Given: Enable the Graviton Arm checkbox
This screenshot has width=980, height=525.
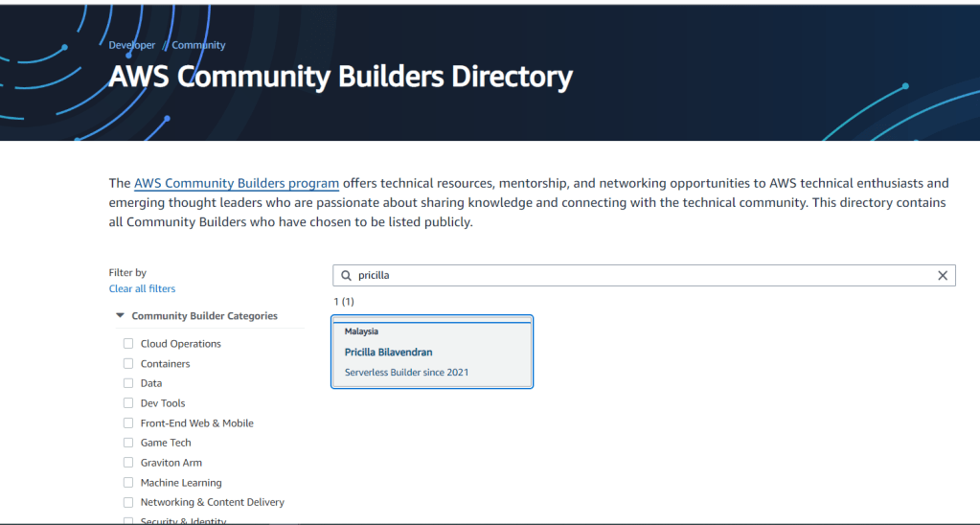Looking at the screenshot, I should 128,463.
